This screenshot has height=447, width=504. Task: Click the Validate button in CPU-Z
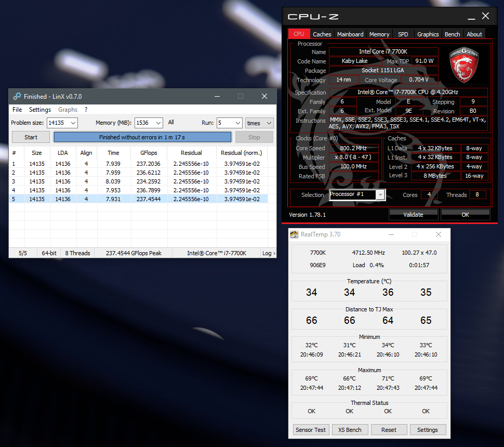pyautogui.click(x=414, y=215)
